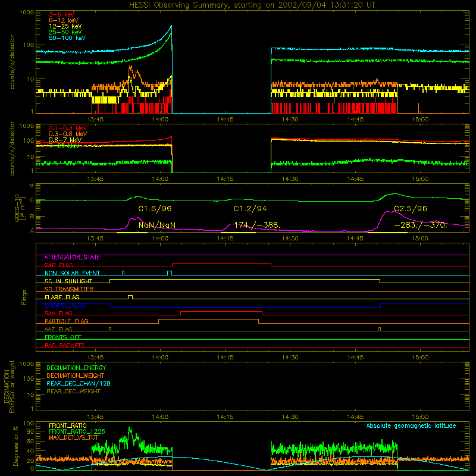Click the 0.8-7 MeV legend label

(x=65, y=140)
